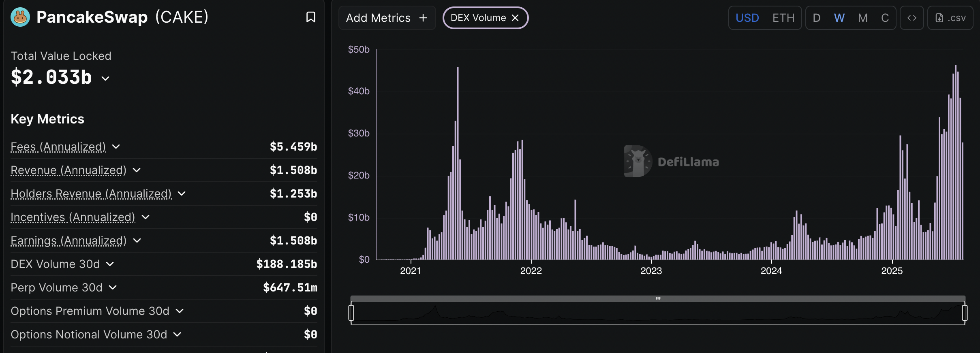Click the Key Metrics heading
980x353 pixels.
47,119
